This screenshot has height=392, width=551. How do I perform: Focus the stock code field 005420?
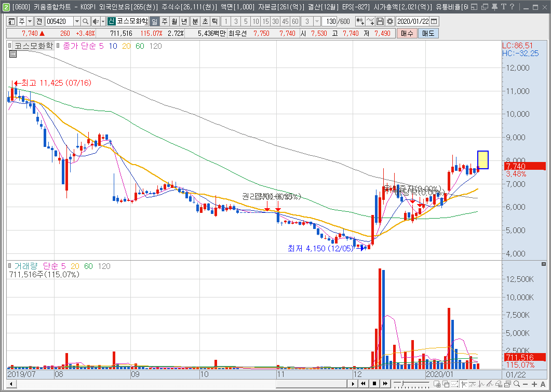(59, 21)
